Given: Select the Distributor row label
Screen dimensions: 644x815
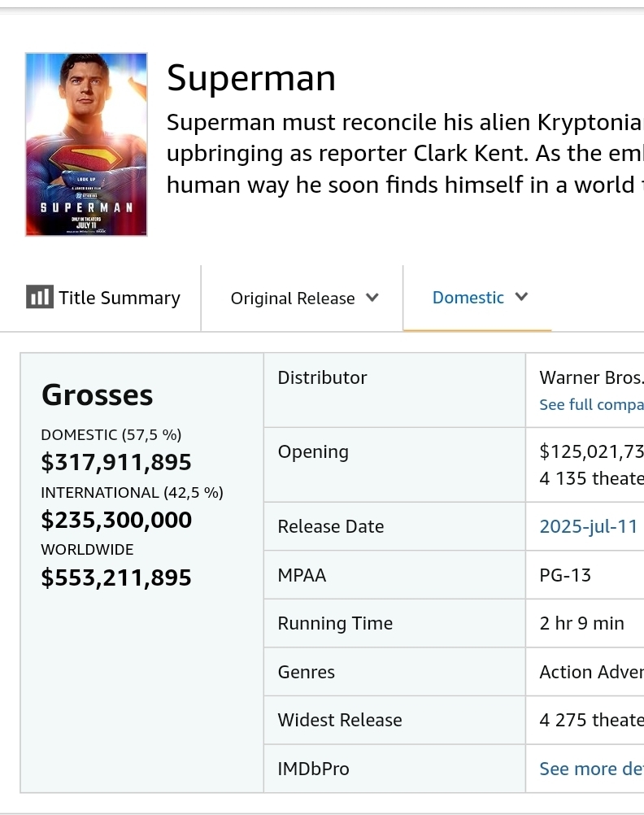Looking at the screenshot, I should click(x=322, y=377).
